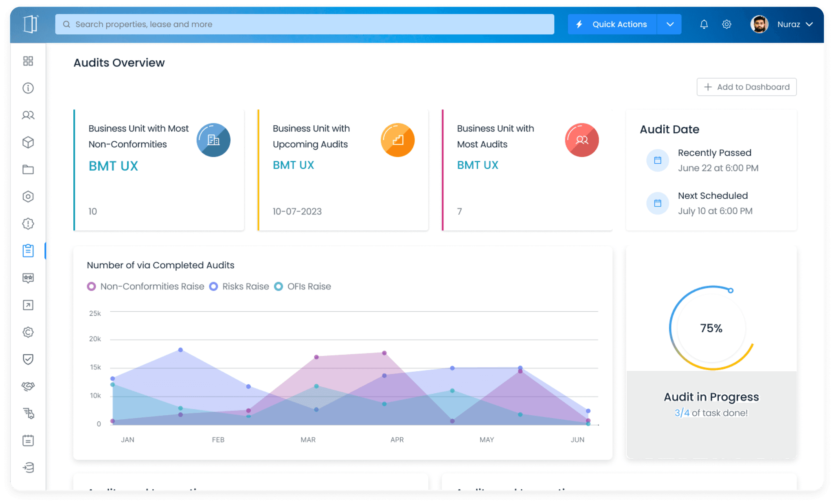Focus the search properties input field

pos(305,24)
